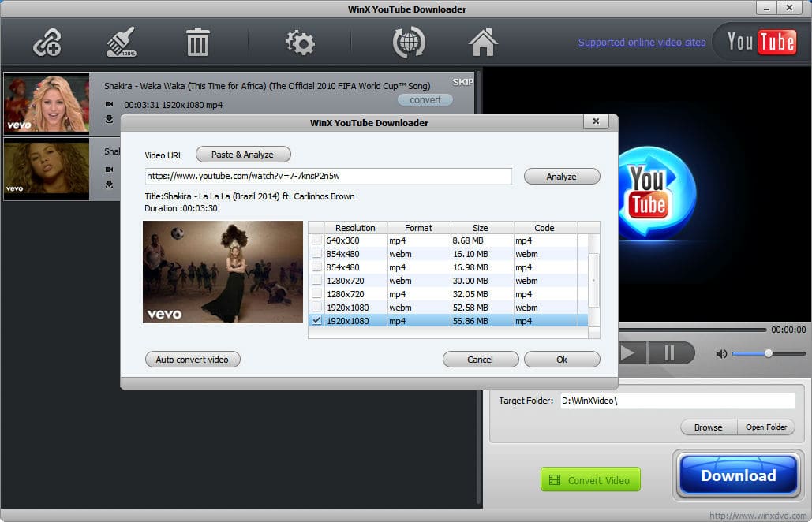
Task: Click the clear completed tasks brush icon
Action: pos(122,42)
